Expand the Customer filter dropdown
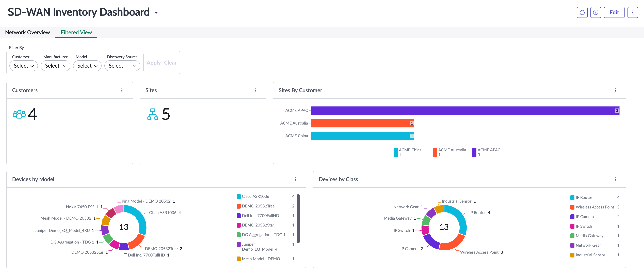 click(x=24, y=66)
